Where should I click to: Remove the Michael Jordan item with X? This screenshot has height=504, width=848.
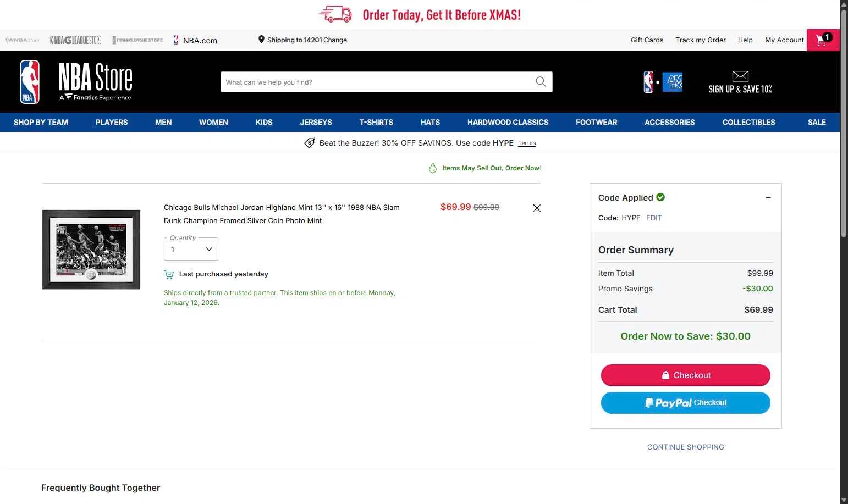coord(537,208)
